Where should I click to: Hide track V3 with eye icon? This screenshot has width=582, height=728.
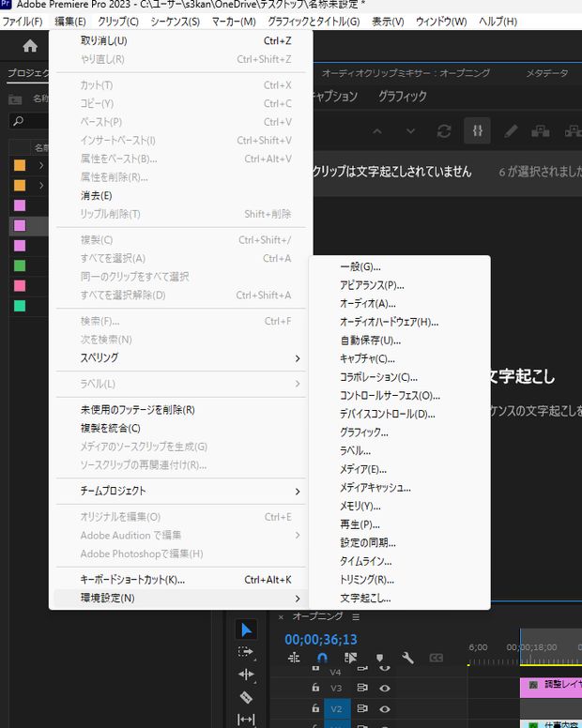(385, 688)
